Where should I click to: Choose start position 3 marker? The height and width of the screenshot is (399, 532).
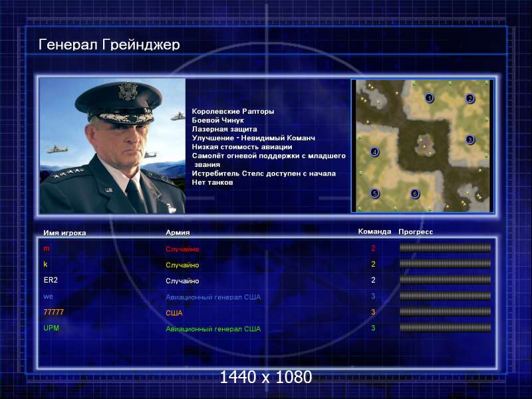point(470,140)
